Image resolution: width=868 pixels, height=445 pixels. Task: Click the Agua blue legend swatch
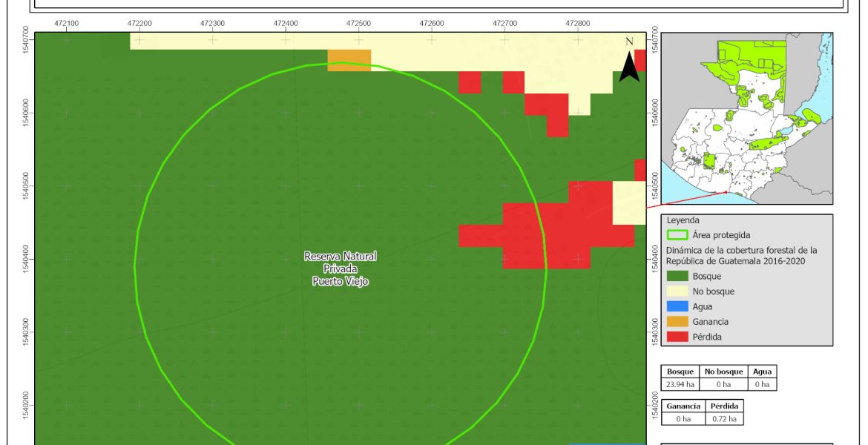677,306
